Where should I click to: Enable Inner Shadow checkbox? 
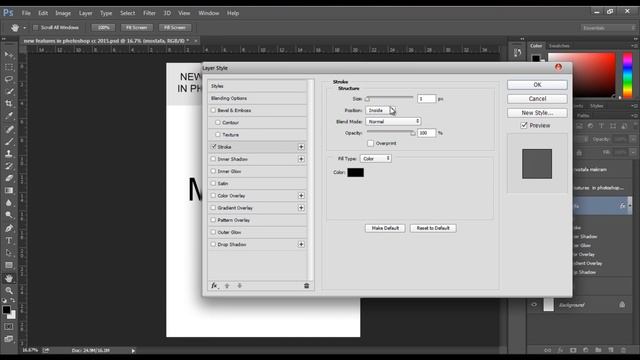coord(213,159)
